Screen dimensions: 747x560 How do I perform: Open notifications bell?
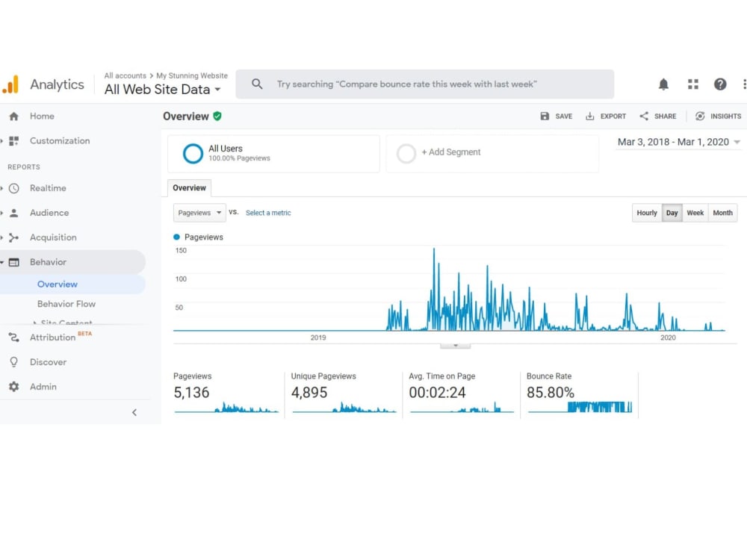tap(663, 84)
